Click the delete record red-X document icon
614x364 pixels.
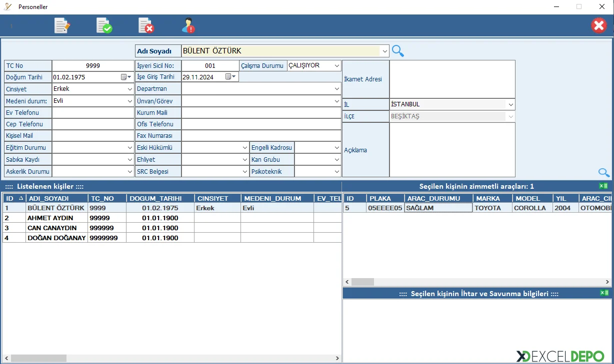(146, 25)
